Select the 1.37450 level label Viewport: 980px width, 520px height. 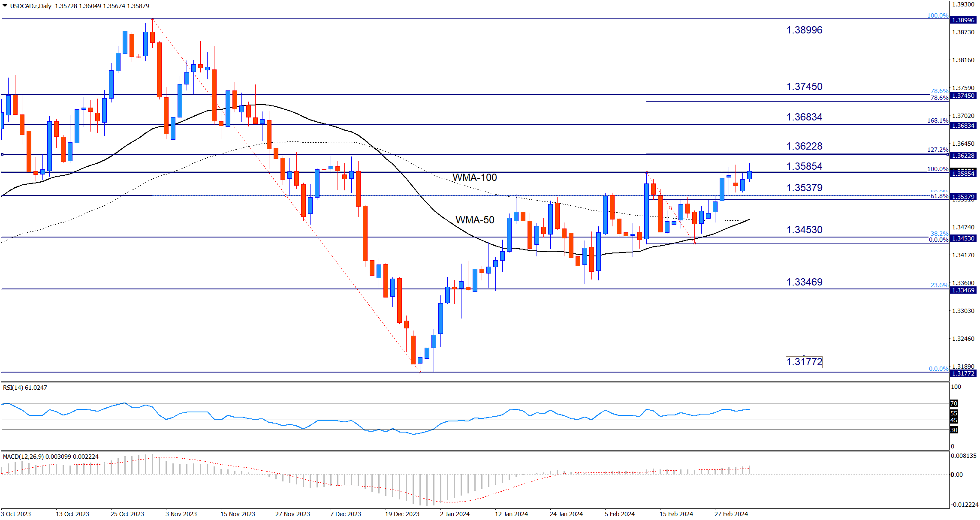click(804, 87)
